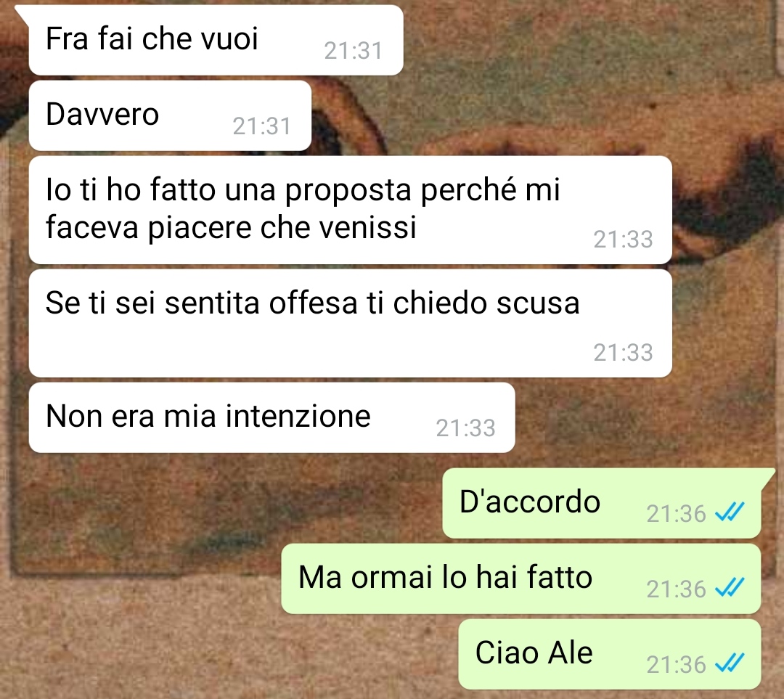The image size is (784, 699).
Task: Tap the 21:33 timestamp on the proposta message
Action: (x=623, y=240)
